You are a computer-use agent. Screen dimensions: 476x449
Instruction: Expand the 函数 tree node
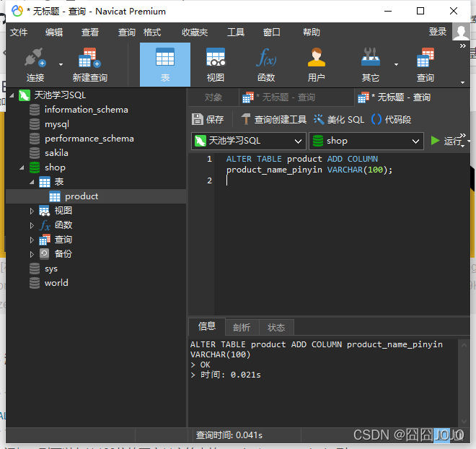click(32, 225)
